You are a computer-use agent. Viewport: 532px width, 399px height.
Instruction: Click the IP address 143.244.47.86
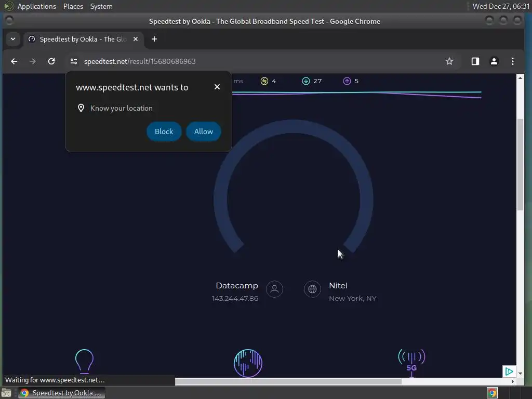[x=235, y=299]
